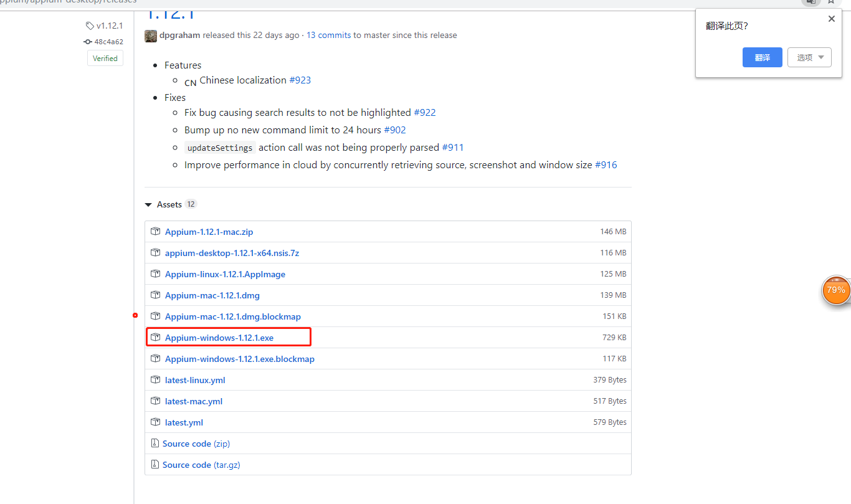This screenshot has width=851, height=504.
Task: Click the 729 KB file size
Action: coord(614,337)
